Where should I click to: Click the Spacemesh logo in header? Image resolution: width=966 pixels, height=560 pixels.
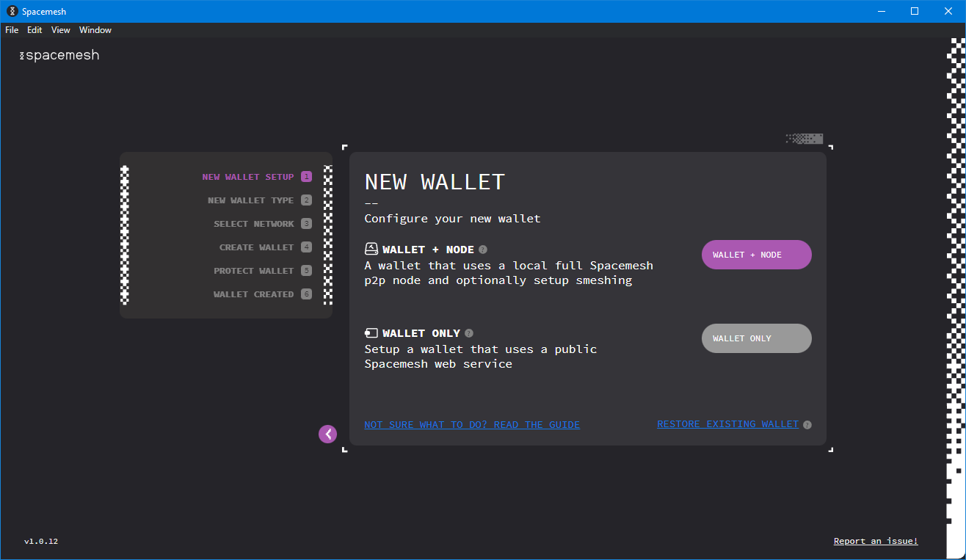tap(59, 55)
